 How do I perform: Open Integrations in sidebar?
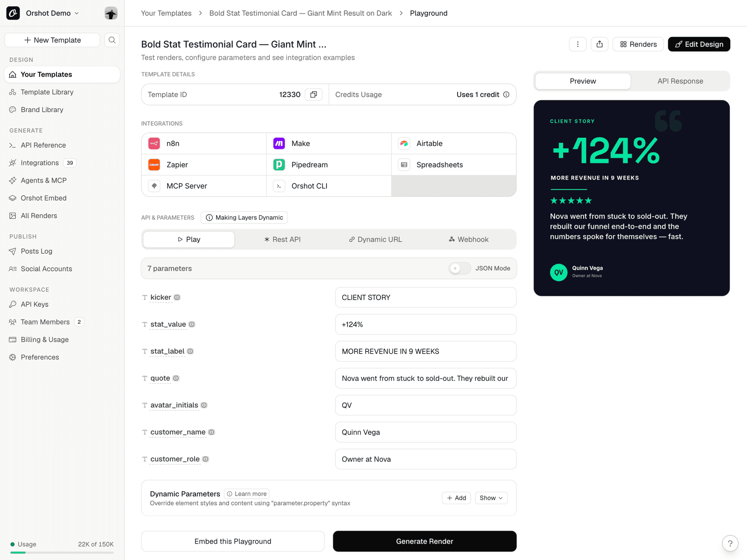62,163
